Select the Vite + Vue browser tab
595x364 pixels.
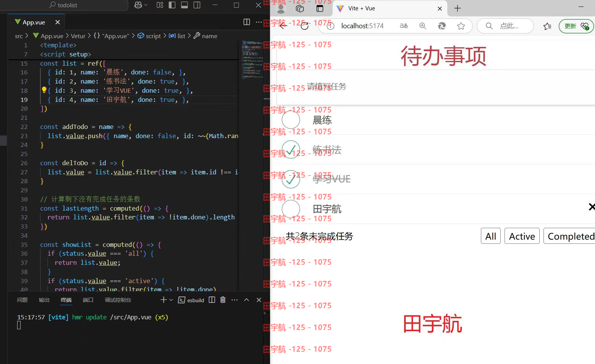(390, 8)
